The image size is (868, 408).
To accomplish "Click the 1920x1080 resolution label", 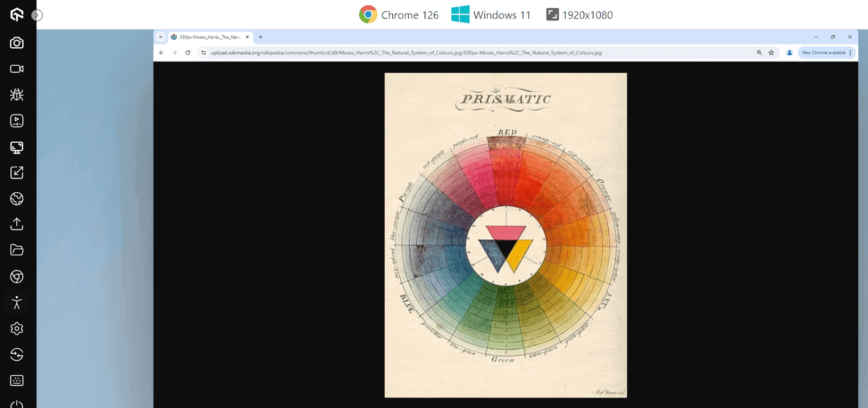I will [579, 15].
